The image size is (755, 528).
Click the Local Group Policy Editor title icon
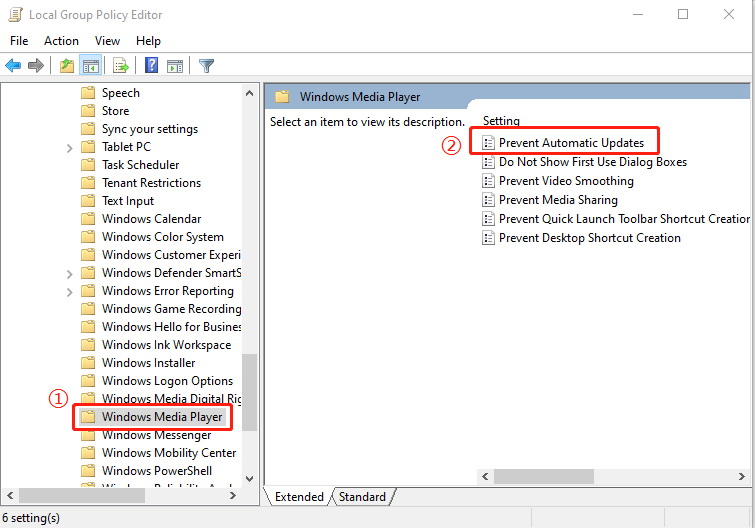(x=15, y=14)
